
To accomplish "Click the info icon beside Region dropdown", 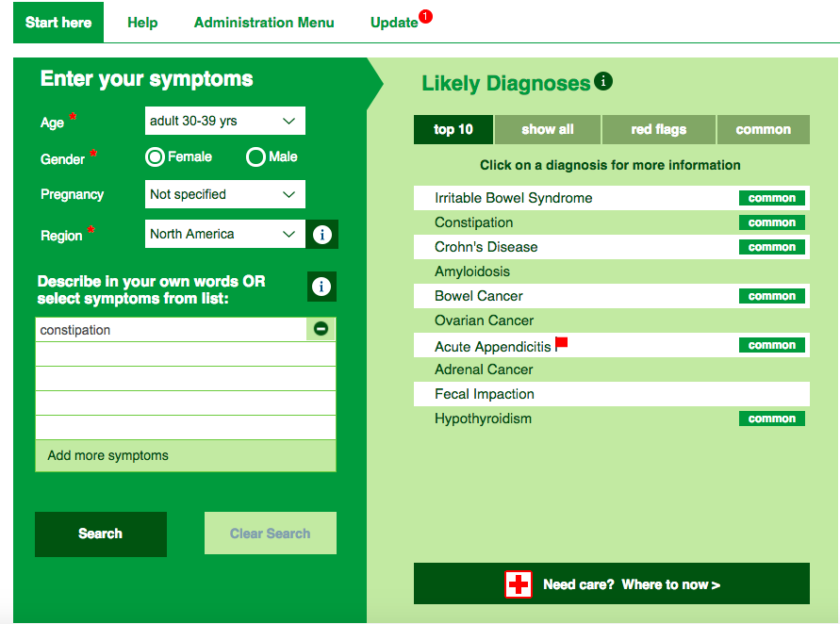I will click(x=321, y=234).
